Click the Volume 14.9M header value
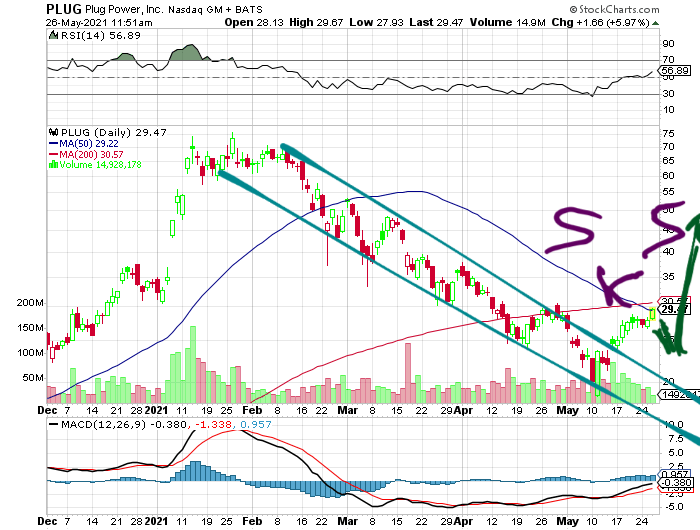The height and width of the screenshot is (530, 700). [x=507, y=22]
